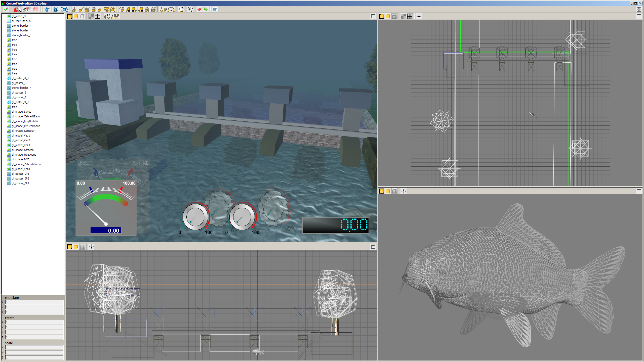
Task: Select the hand pan tool
Action: (x=181, y=9)
